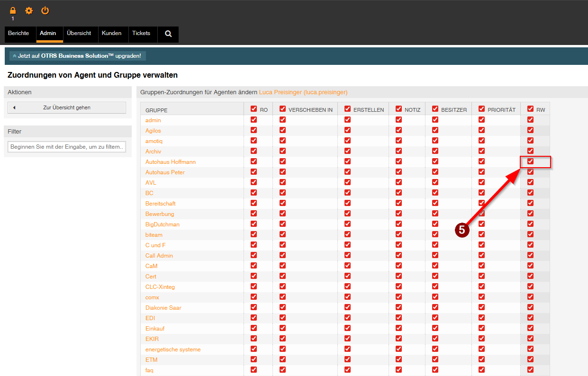Open the EKIR group link
Image resolution: width=588 pixels, height=376 pixels.
(x=152, y=339)
